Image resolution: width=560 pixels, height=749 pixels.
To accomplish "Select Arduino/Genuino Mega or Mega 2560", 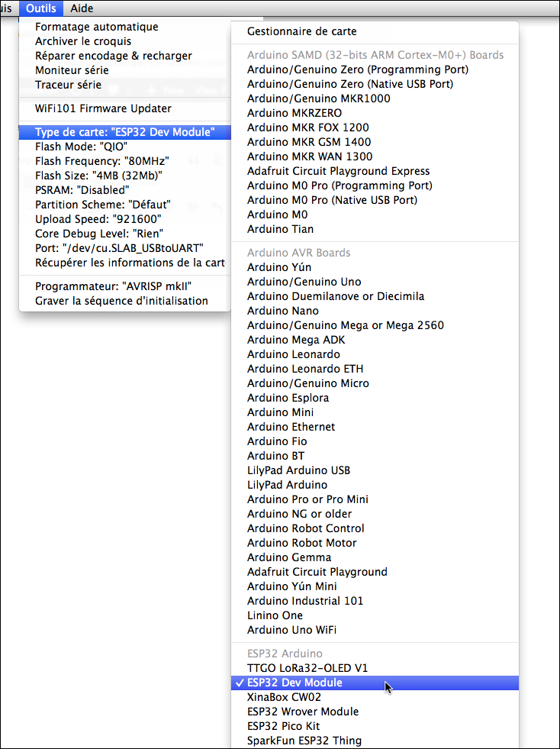I will click(x=375, y=325).
